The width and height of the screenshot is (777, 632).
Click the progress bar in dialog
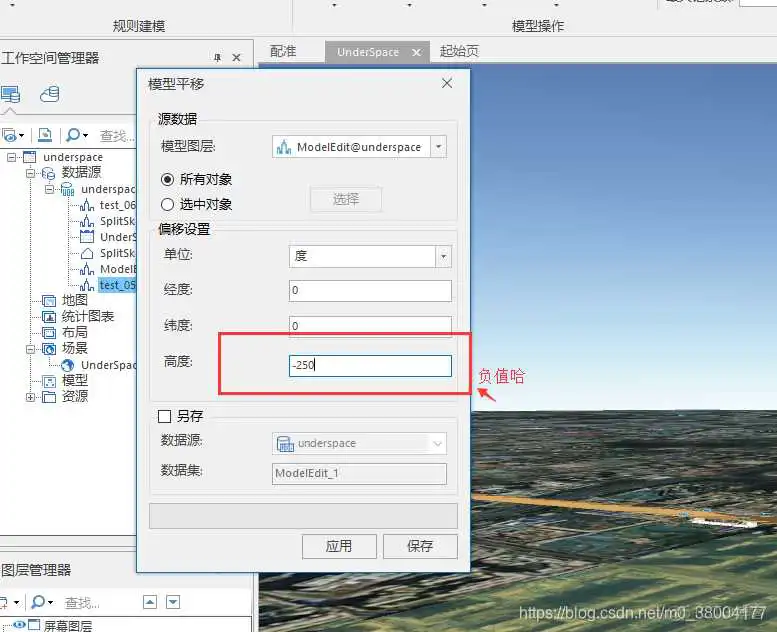coord(303,516)
